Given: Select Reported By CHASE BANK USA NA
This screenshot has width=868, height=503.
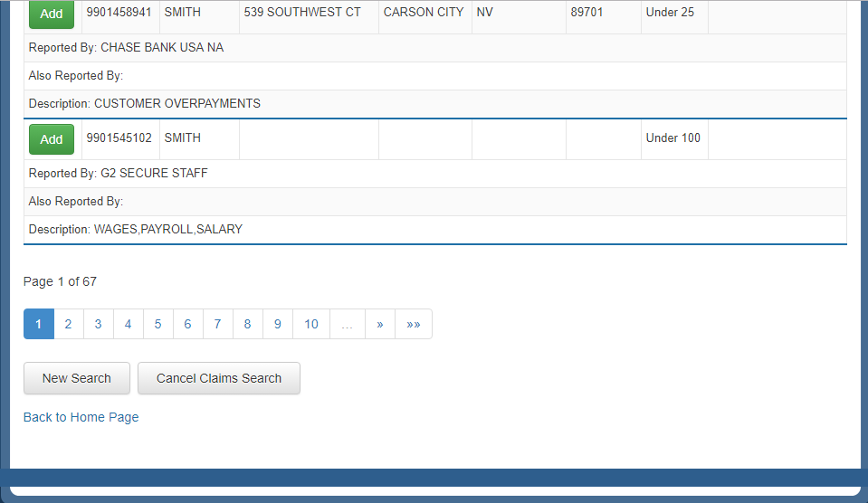Looking at the screenshot, I should [x=435, y=48].
